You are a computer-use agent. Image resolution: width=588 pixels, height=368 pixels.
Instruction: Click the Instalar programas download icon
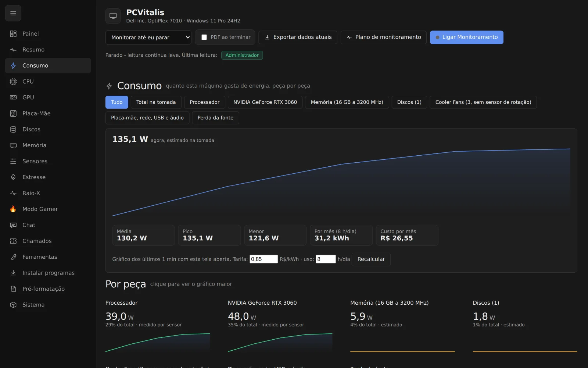(x=13, y=273)
